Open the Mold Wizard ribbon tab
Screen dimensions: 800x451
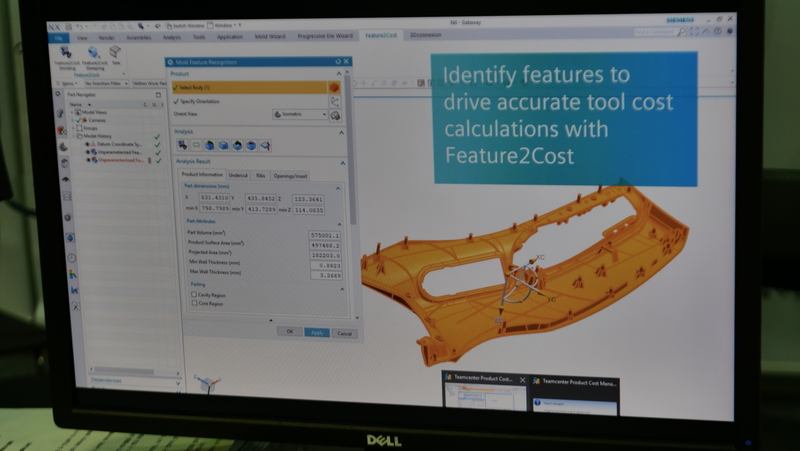click(x=270, y=36)
